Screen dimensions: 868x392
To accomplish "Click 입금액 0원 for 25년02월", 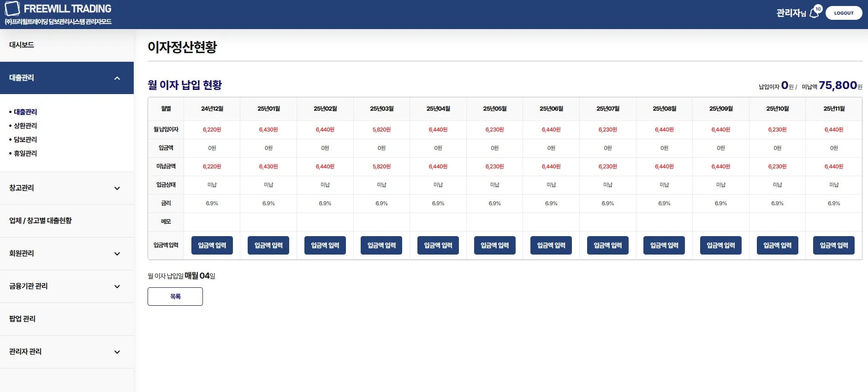I will [325, 148].
